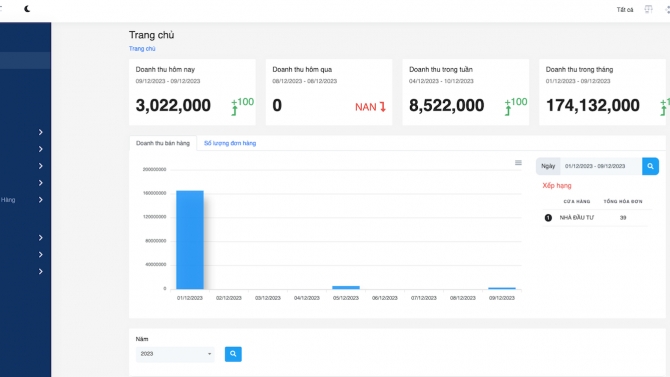Click the red NAN indicator in hôm qua card
This screenshot has height=377, width=670.
tap(370, 107)
